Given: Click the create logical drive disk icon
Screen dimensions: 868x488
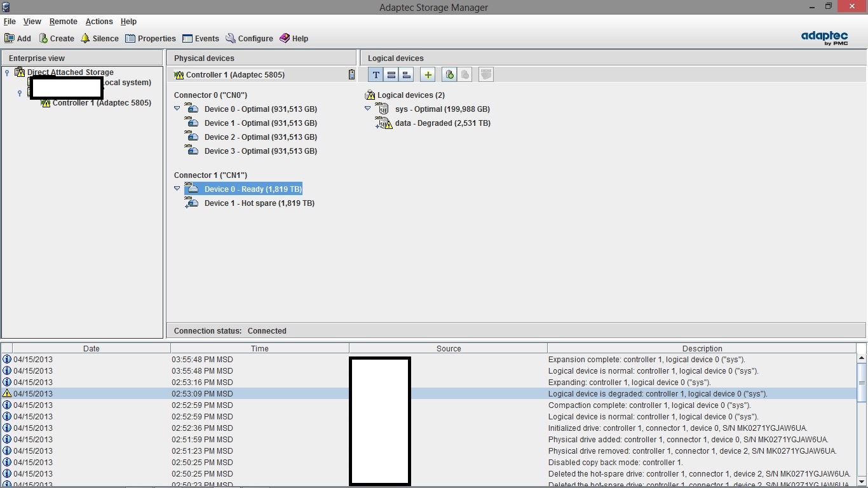Looking at the screenshot, I should 449,75.
